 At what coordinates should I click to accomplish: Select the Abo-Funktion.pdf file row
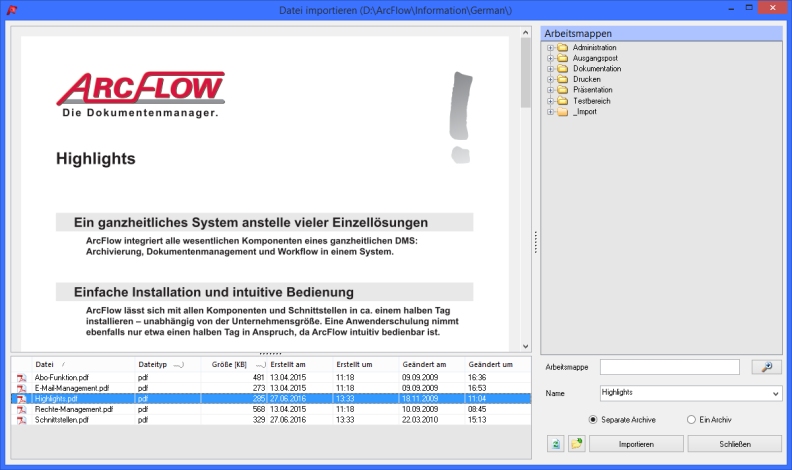[x=271, y=378]
